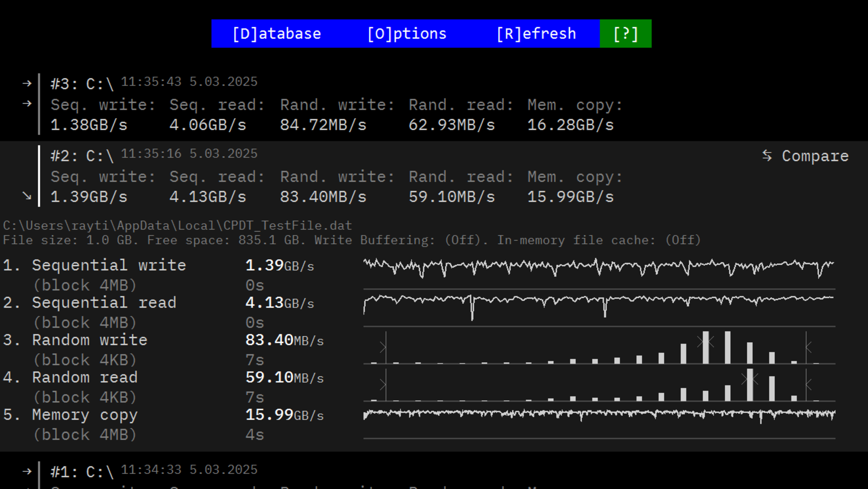Open the [D]atabase menu
This screenshot has height=489, width=868.
click(x=277, y=34)
